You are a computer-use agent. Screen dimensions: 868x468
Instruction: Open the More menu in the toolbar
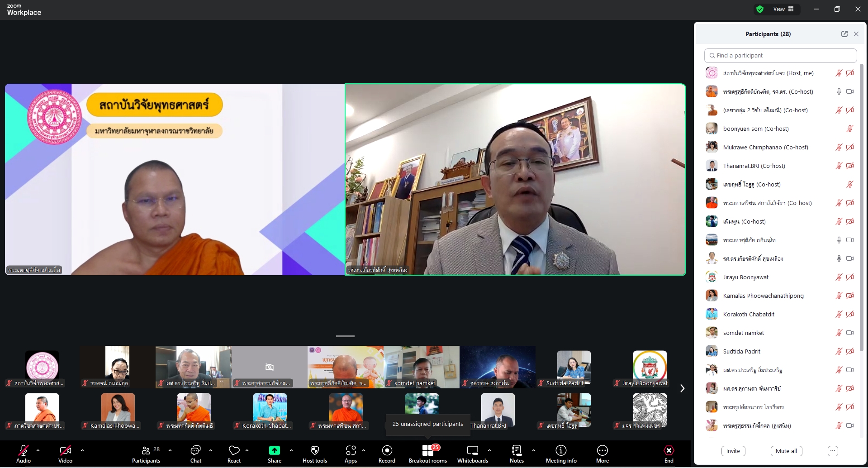[x=602, y=454]
